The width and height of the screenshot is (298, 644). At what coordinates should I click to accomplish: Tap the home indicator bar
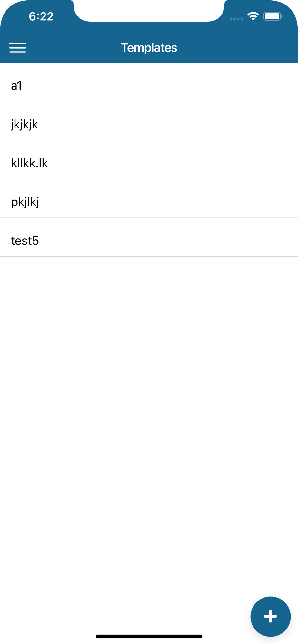149,636
